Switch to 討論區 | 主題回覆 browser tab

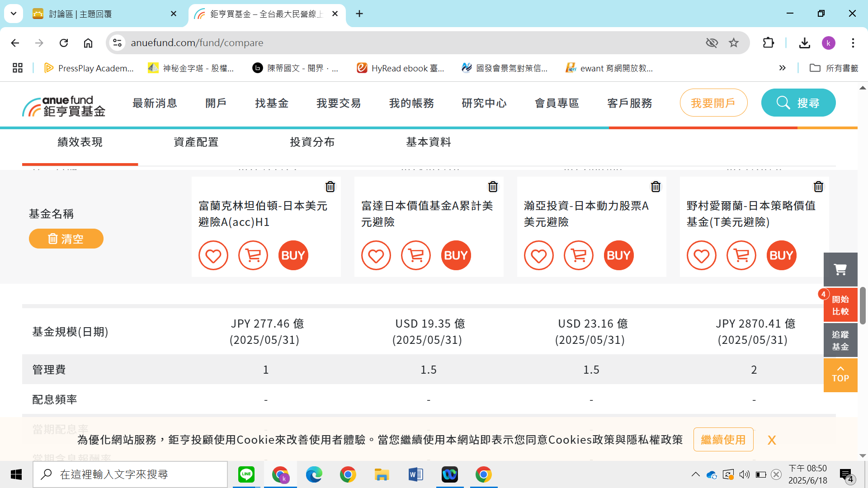[x=105, y=14]
